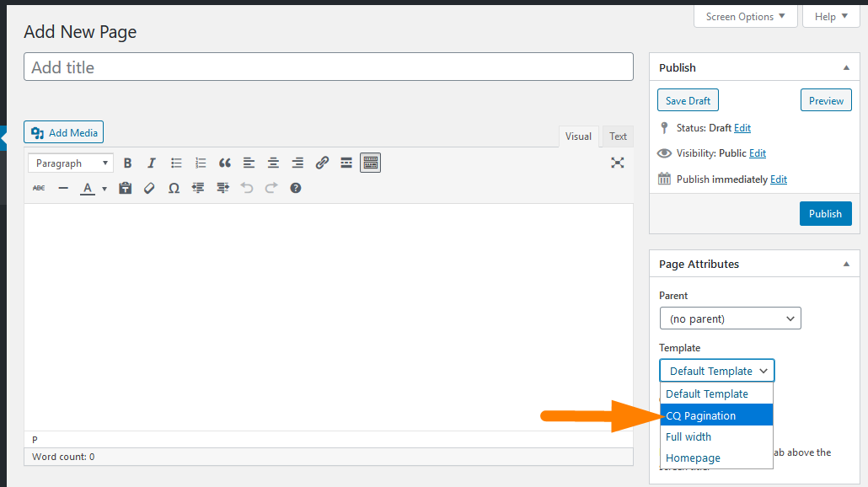Screen dimensions: 868x487
Task: Switch to the Text editor tab
Action: click(x=618, y=136)
